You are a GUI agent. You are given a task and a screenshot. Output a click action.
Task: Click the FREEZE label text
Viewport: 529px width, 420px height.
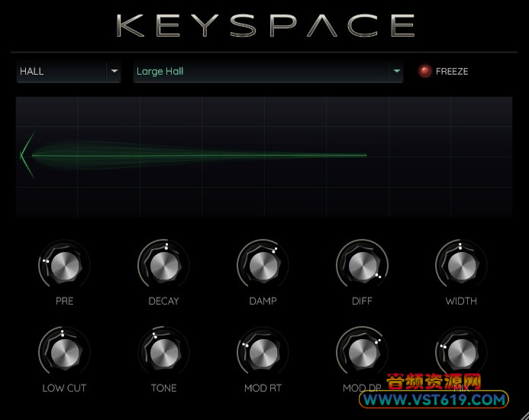point(452,72)
